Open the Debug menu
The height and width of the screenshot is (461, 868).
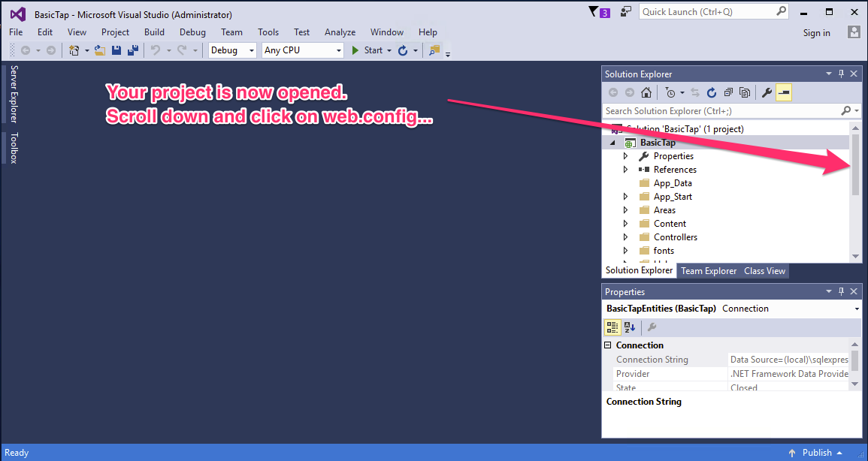coord(192,32)
